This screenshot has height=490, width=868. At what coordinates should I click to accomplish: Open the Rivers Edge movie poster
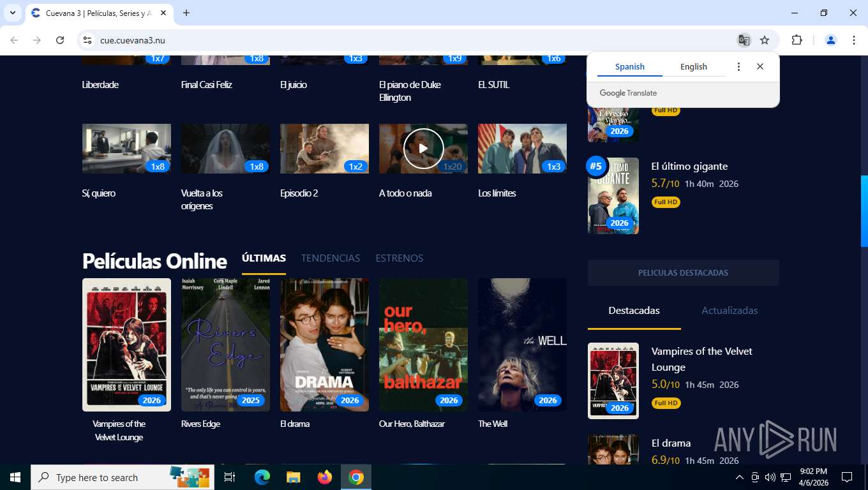[x=225, y=345]
